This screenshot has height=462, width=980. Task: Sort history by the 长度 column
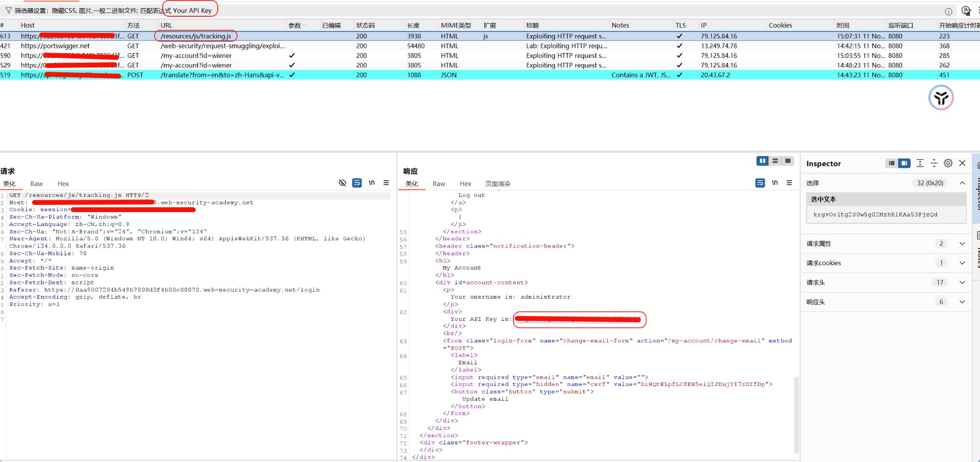(x=422, y=25)
